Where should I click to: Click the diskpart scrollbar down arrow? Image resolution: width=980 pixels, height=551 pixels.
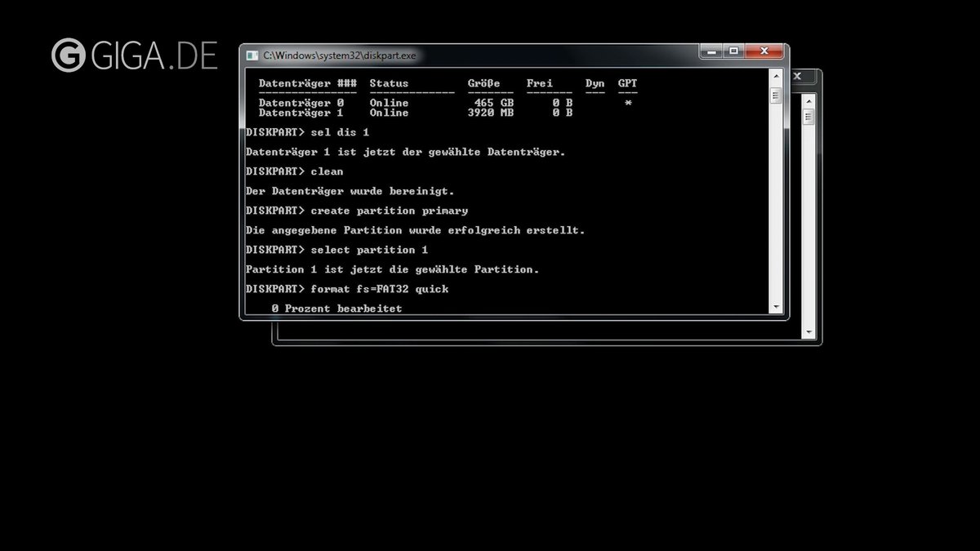coord(776,307)
